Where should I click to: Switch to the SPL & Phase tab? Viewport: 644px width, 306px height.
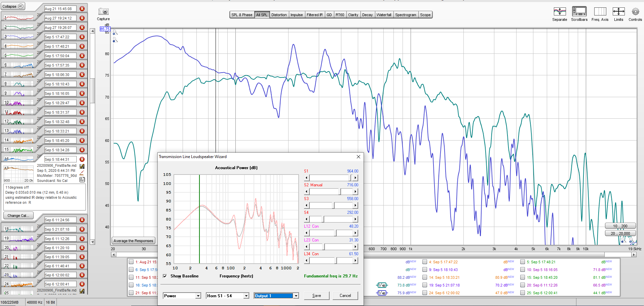coord(242,15)
